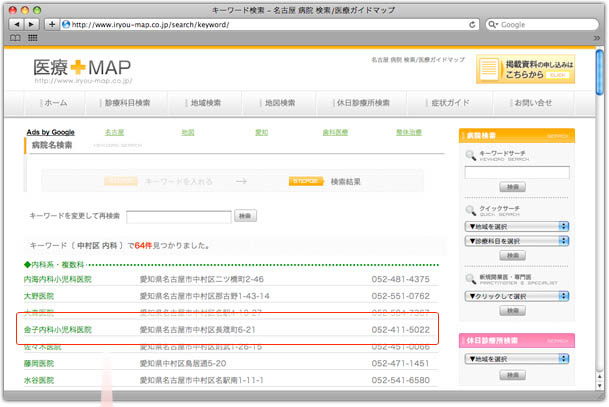Click address 愛知県名古屋市中村区名駅南1-11-1
This screenshot has height=407, width=609.
click(x=202, y=380)
